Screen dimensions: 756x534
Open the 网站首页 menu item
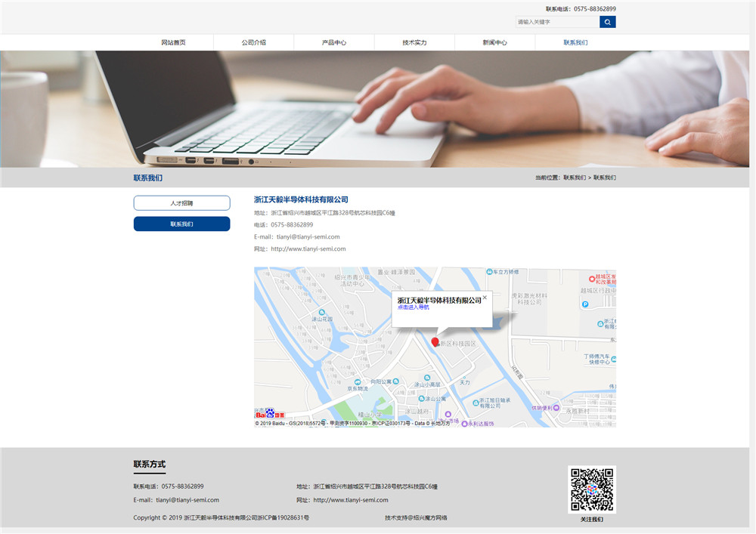pyautogui.click(x=175, y=42)
